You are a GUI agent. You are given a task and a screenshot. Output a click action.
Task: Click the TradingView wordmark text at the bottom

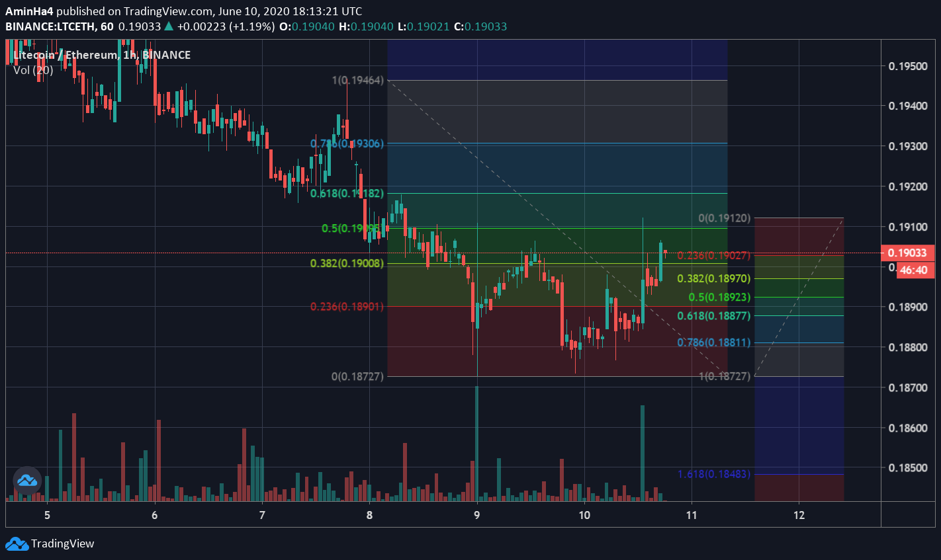click(63, 543)
